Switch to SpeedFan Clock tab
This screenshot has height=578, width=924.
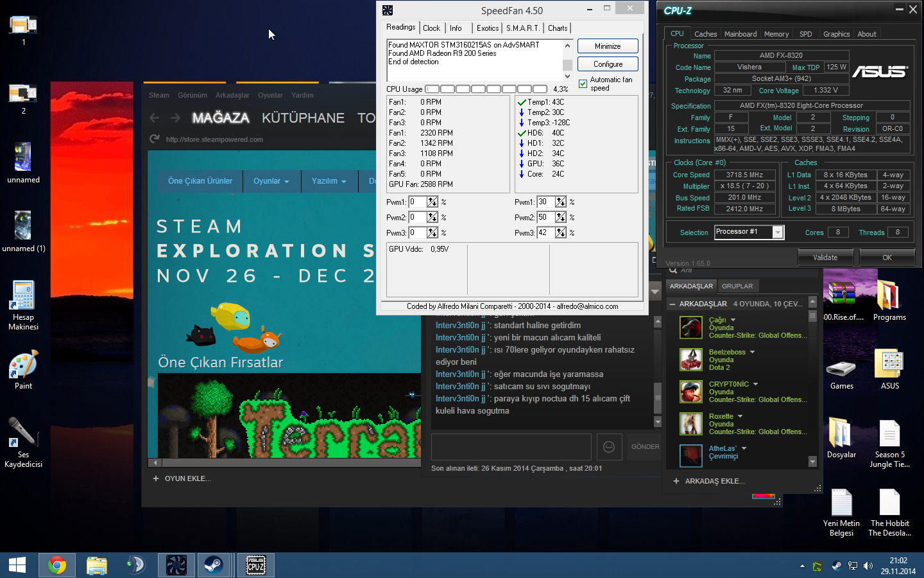431,28
